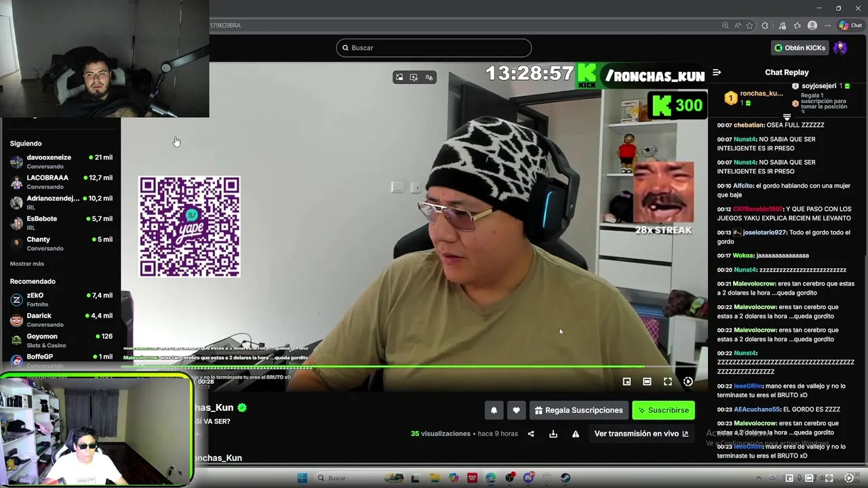Viewport: 868px width, 488px height.
Task: Click Obtén KICKs button
Action: click(x=800, y=47)
